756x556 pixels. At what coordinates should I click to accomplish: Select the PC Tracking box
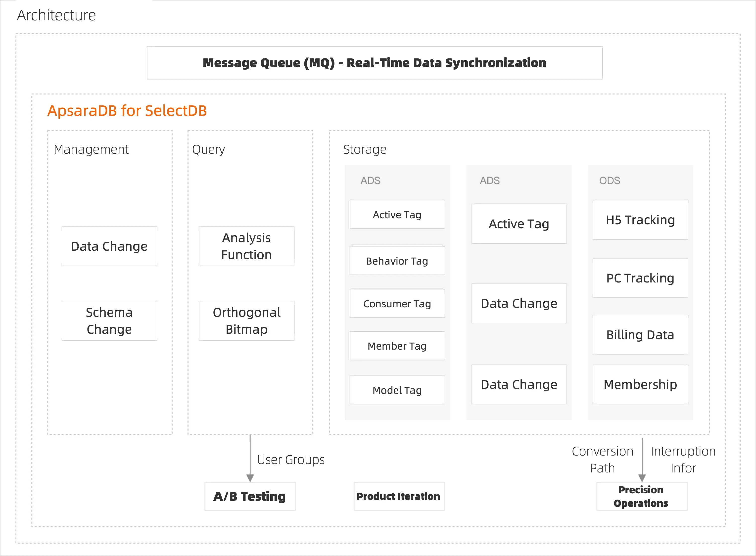click(x=640, y=278)
